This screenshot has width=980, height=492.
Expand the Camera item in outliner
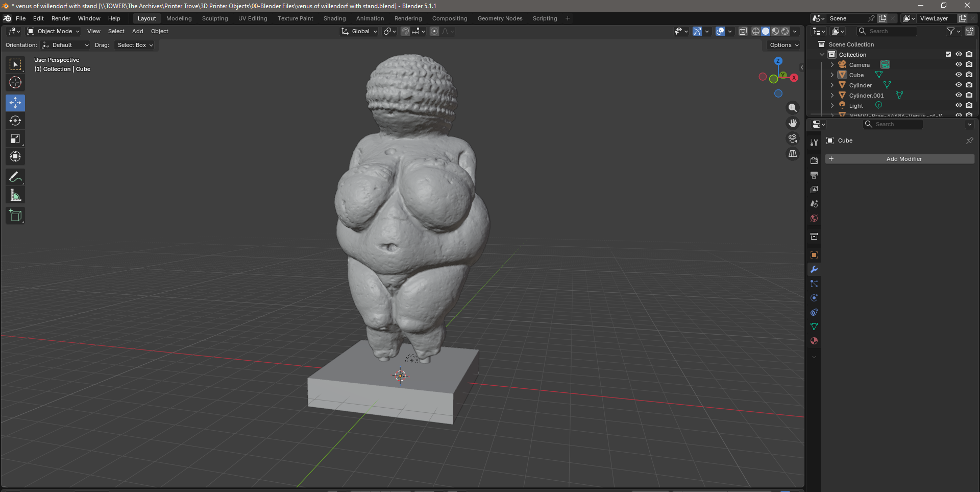pyautogui.click(x=832, y=65)
